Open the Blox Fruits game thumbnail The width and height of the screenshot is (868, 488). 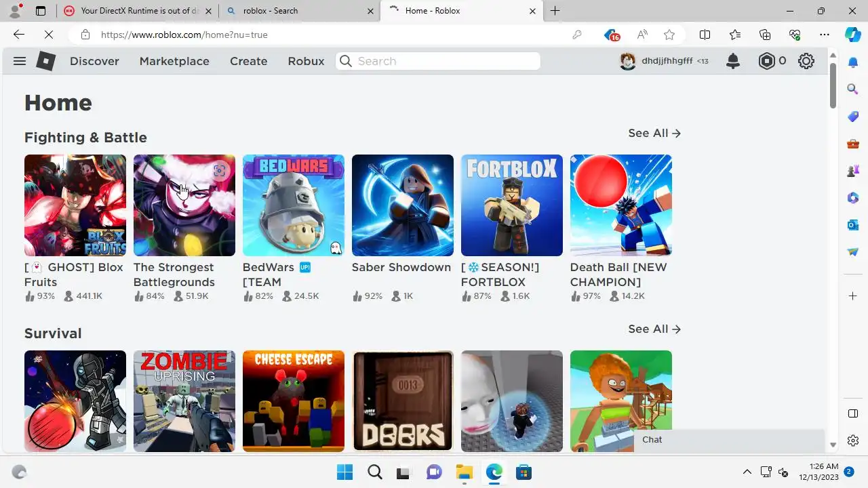click(x=75, y=205)
